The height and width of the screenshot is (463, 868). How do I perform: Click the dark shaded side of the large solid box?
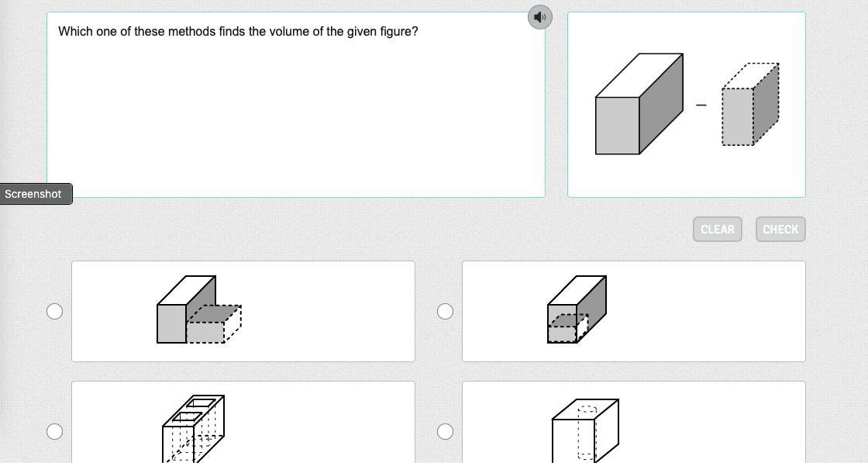661,103
